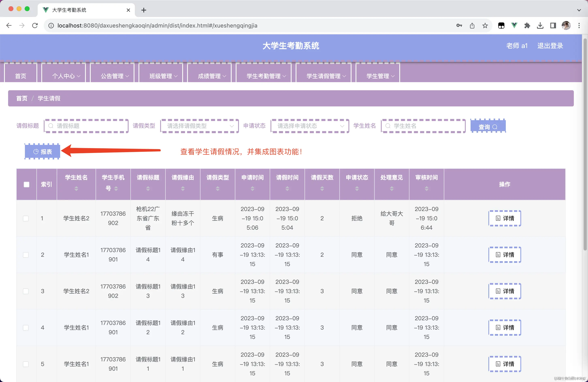Click the 详情 button on row 3
The height and width of the screenshot is (382, 588).
[x=505, y=291]
